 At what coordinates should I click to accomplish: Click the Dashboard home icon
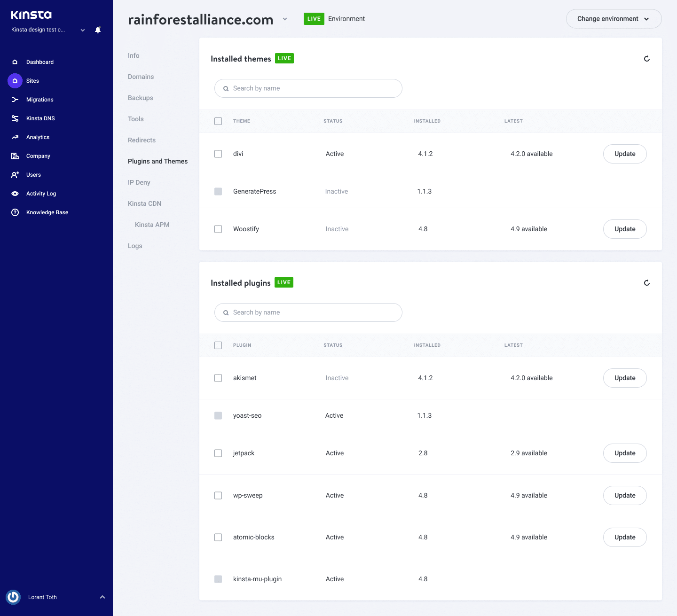[15, 62]
